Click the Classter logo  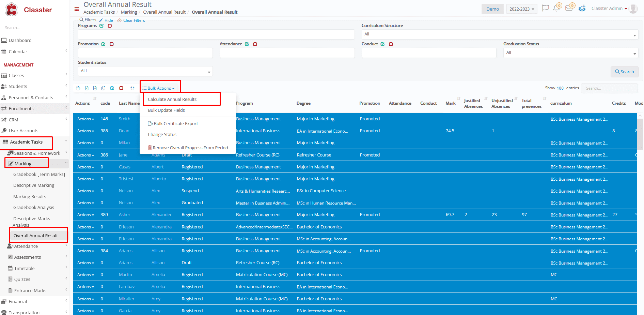tap(29, 10)
